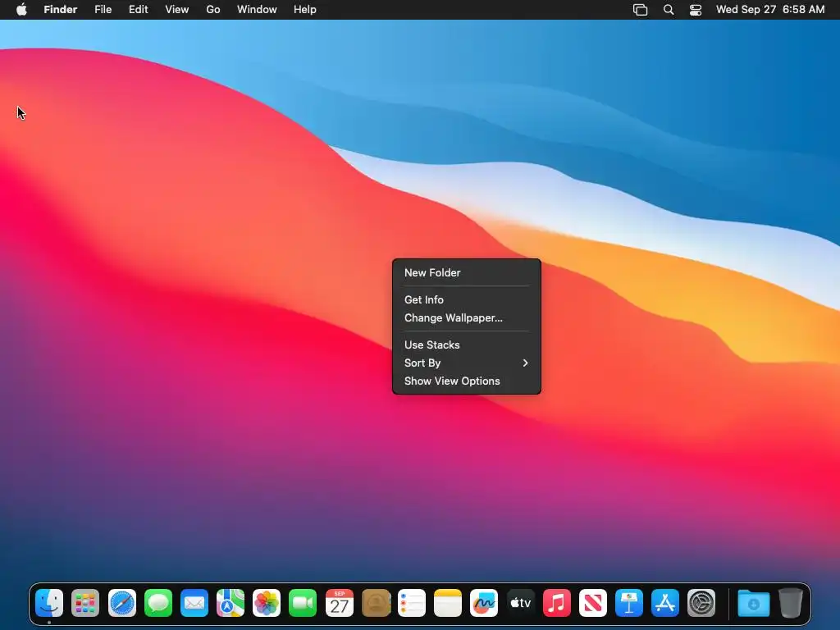Open the Apple menu logo

click(x=21, y=9)
